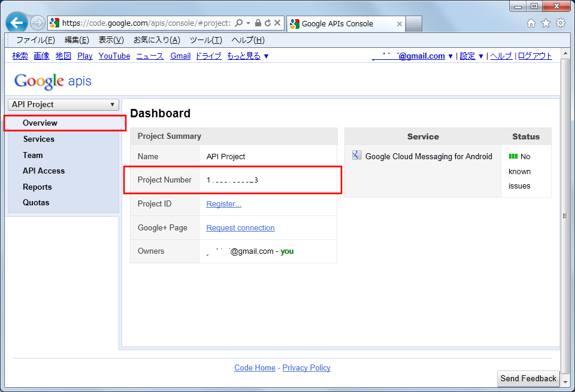
Task: Expand the gmail account dropdown arrow
Action: click(x=450, y=56)
